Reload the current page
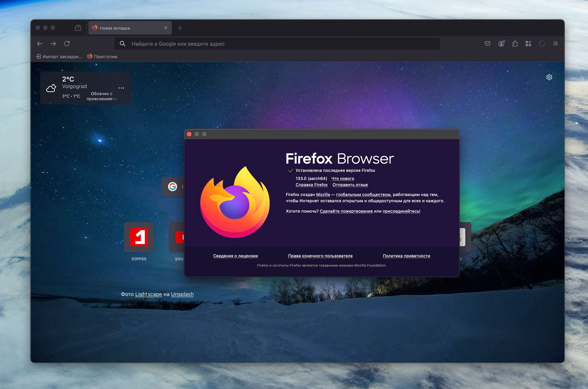 pyautogui.click(x=67, y=43)
